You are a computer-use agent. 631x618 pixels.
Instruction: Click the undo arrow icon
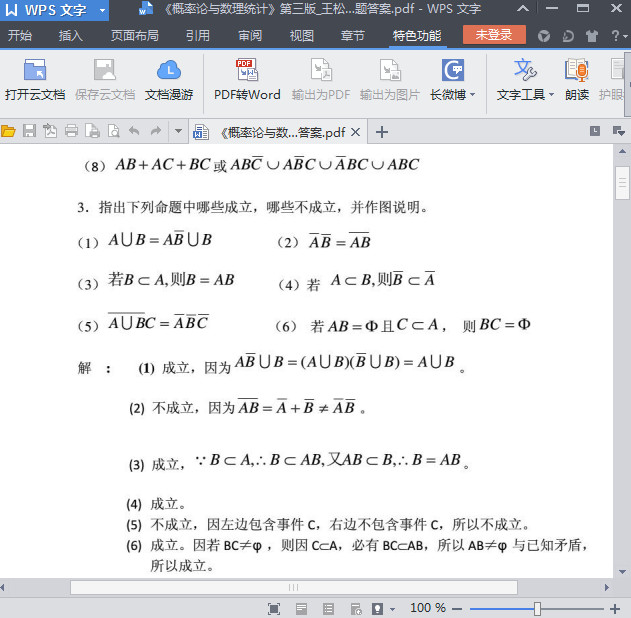134,131
